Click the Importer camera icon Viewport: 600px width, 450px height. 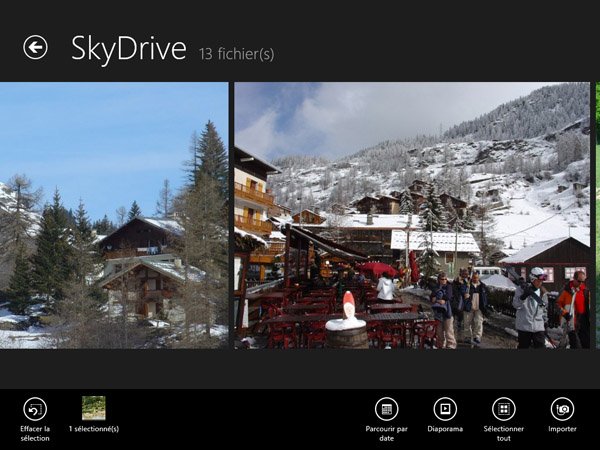[562, 409]
